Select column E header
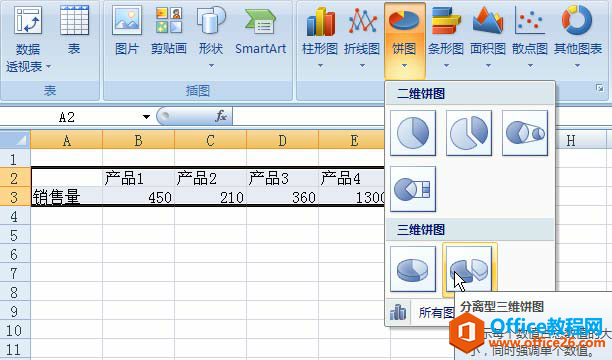The height and width of the screenshot is (360, 612). point(353,140)
